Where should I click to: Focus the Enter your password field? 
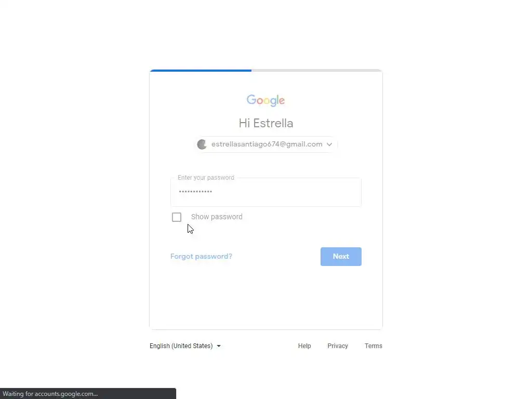266,192
